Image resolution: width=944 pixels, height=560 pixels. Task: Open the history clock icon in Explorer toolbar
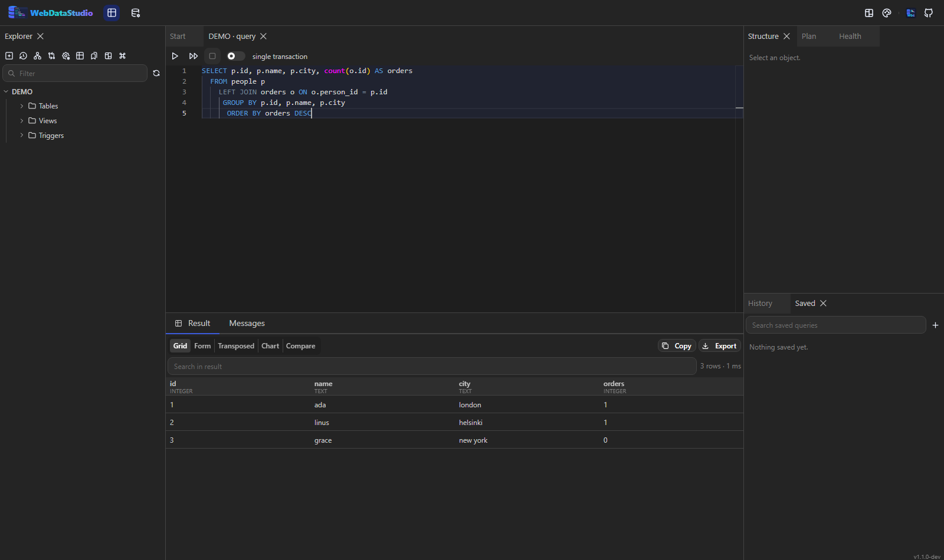23,56
